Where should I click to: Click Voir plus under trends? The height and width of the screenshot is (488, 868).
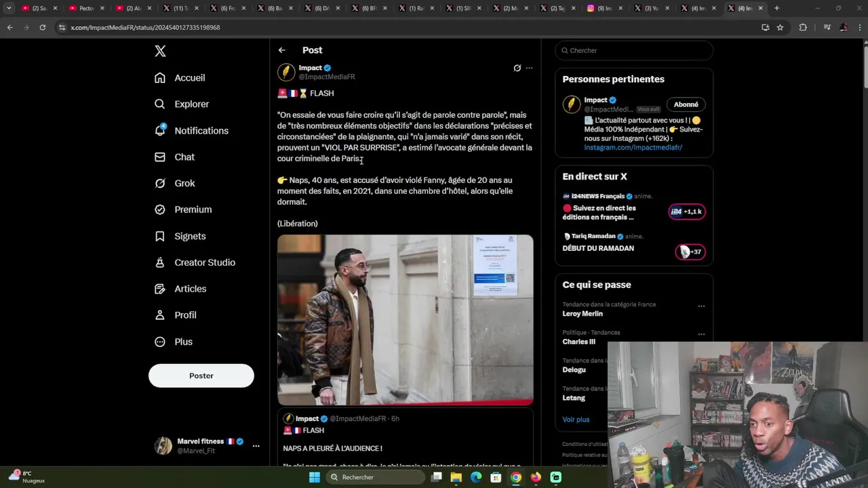pyautogui.click(x=576, y=420)
